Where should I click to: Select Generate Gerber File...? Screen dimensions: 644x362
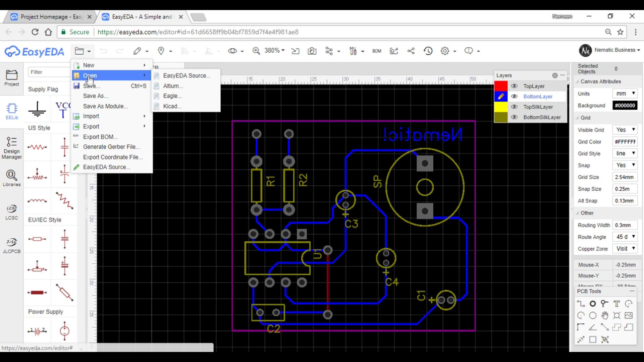pyautogui.click(x=112, y=147)
